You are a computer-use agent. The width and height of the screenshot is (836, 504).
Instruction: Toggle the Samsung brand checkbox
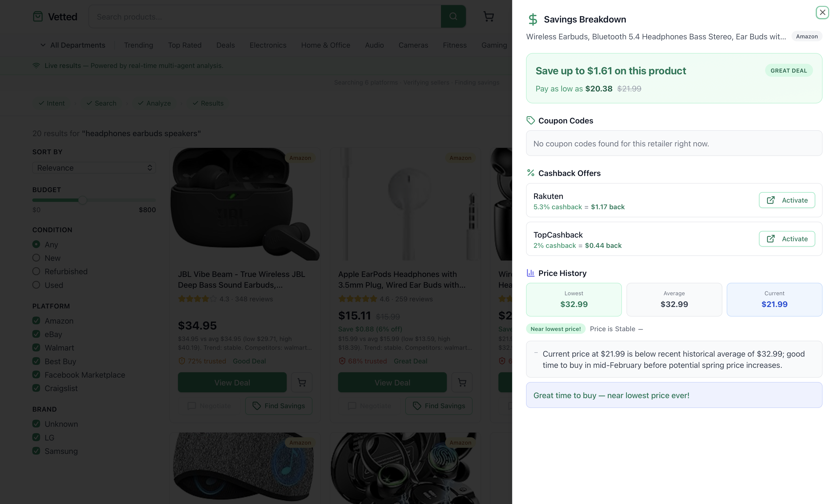click(36, 451)
